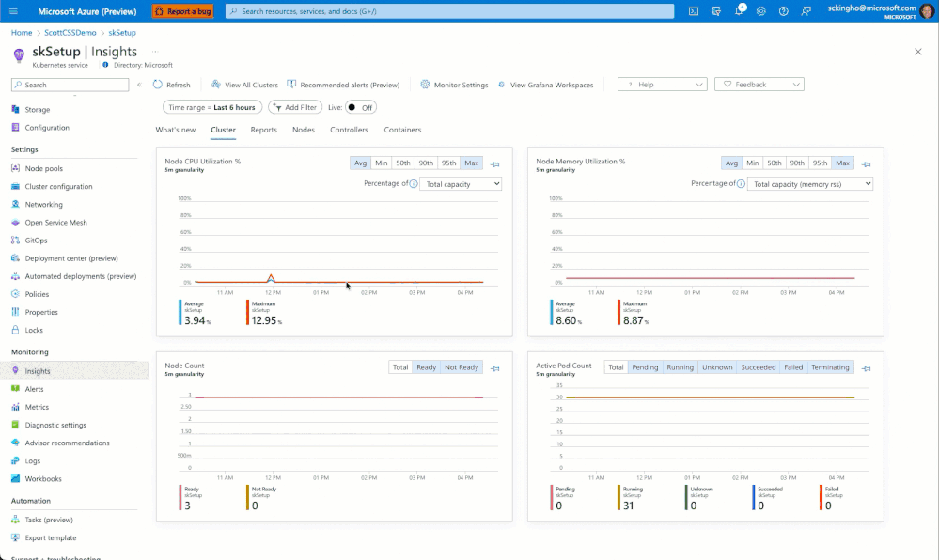Switch to the Reports tab
The width and height of the screenshot is (939, 560).
click(263, 130)
